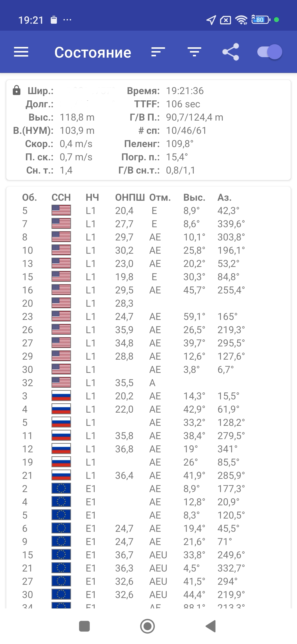Tap the Время value 19:21:36

tap(185, 91)
